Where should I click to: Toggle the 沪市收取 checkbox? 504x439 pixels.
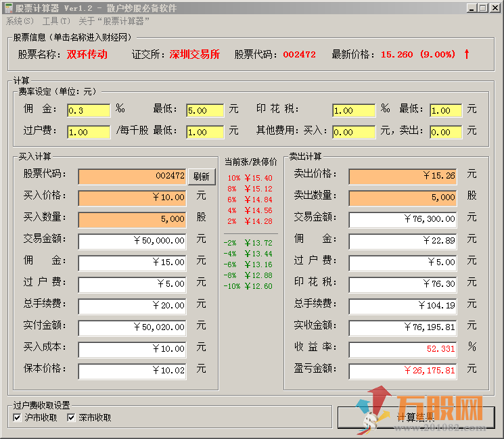point(35,417)
